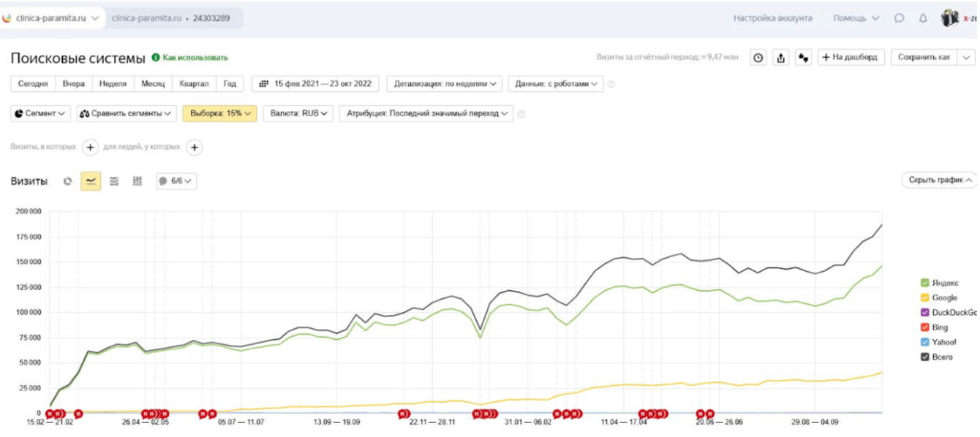Add condition для людей, у которых
The image size is (980, 437).
point(194,148)
